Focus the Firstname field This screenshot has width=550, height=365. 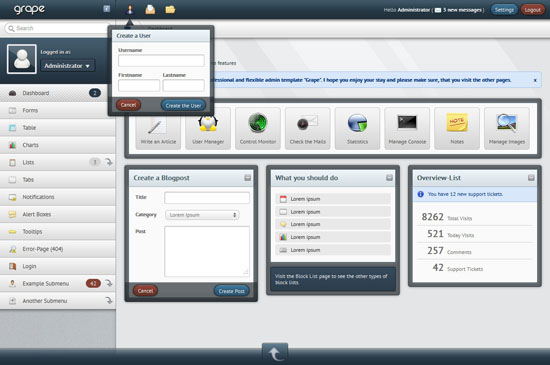139,86
